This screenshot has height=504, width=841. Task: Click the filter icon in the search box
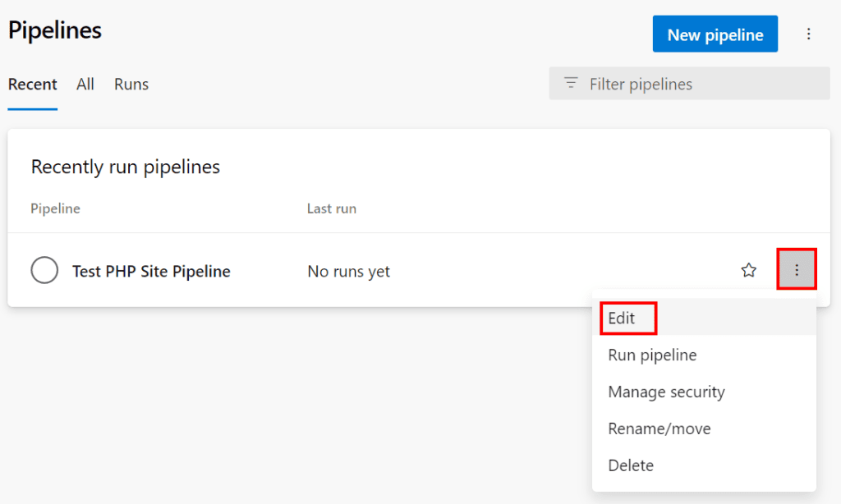570,83
